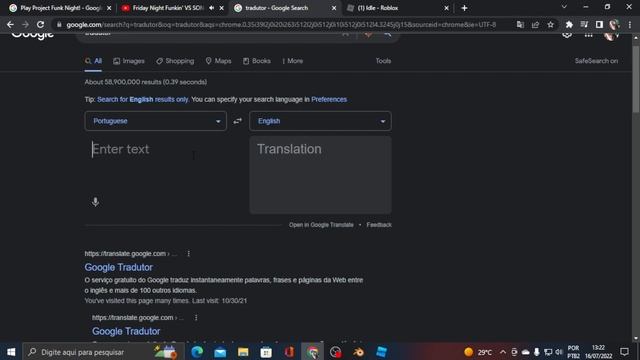This screenshot has width=640, height=360.
Task: Open the Windows notification center
Action: [624, 352]
